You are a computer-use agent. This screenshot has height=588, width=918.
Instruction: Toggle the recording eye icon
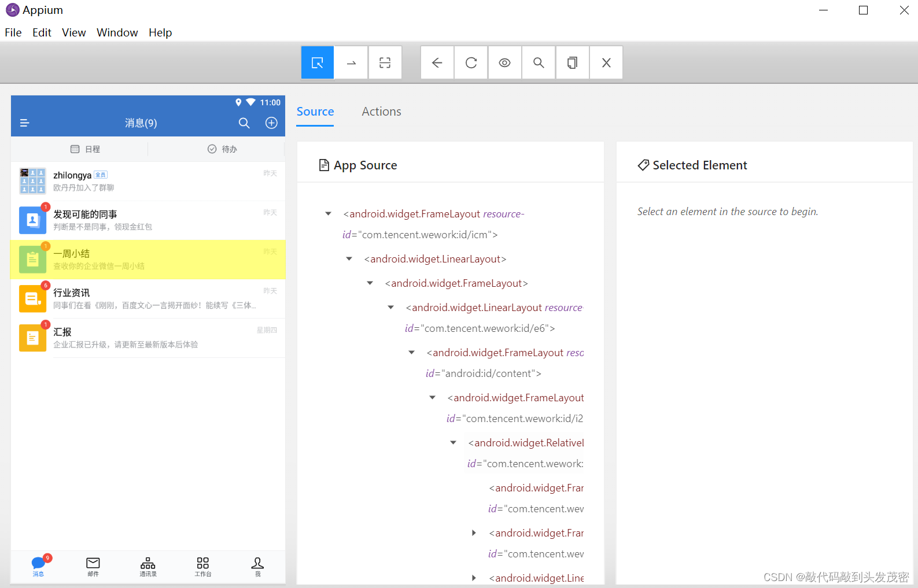[505, 62]
